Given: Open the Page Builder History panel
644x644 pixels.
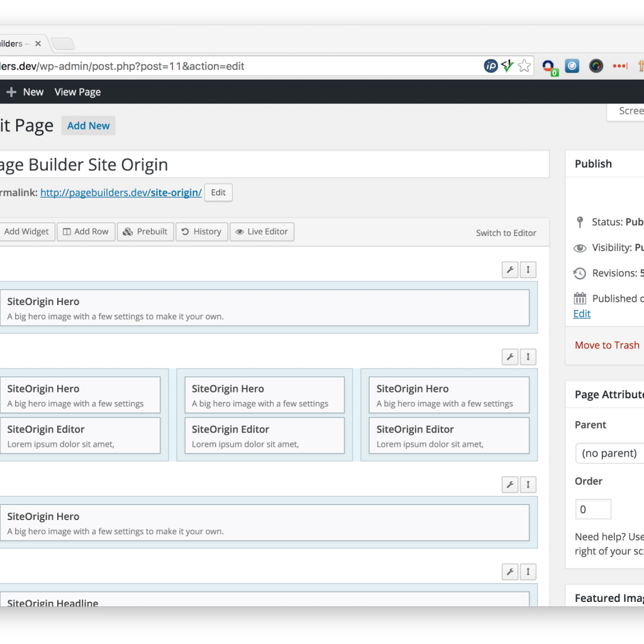Looking at the screenshot, I should coord(201,231).
